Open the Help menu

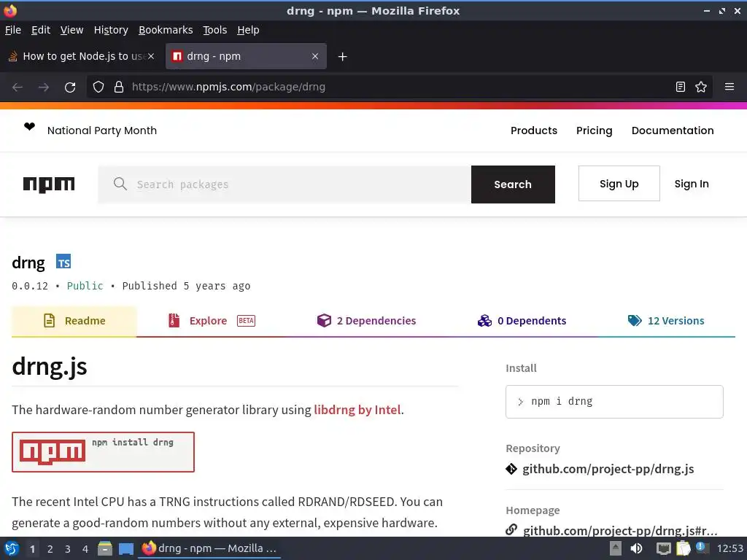(x=248, y=30)
